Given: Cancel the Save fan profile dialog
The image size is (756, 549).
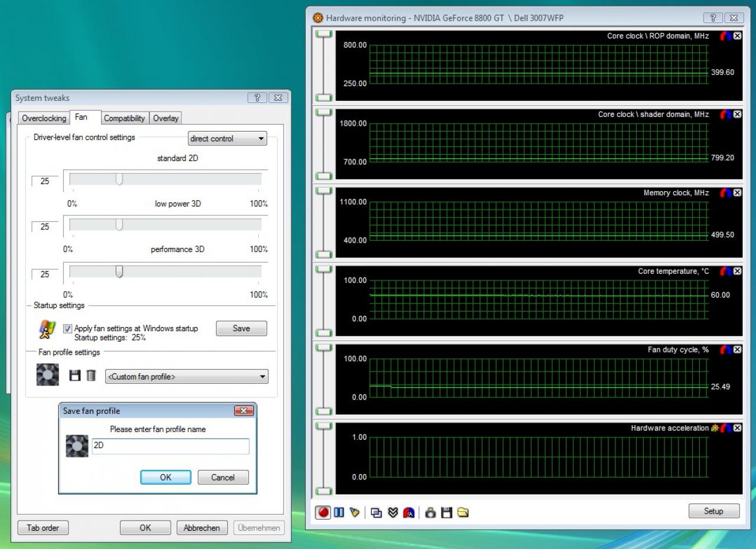Looking at the screenshot, I should pos(223,478).
